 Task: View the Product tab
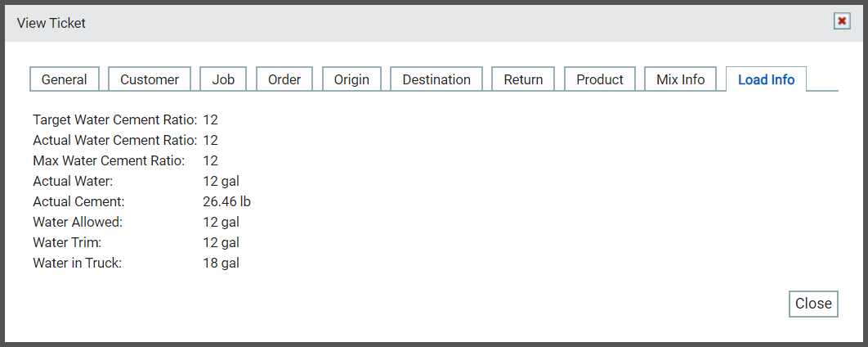tap(600, 79)
